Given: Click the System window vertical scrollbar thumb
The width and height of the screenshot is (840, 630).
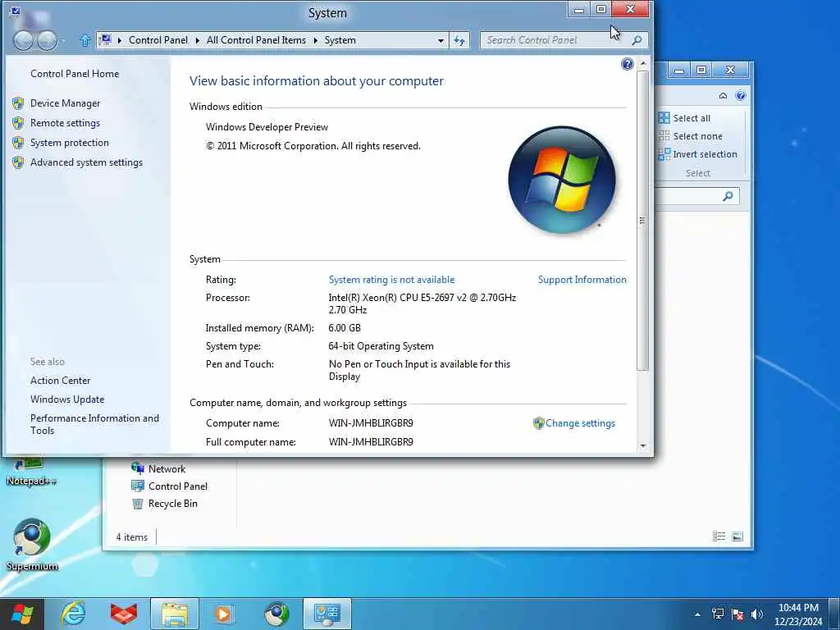Looking at the screenshot, I should tap(643, 220).
